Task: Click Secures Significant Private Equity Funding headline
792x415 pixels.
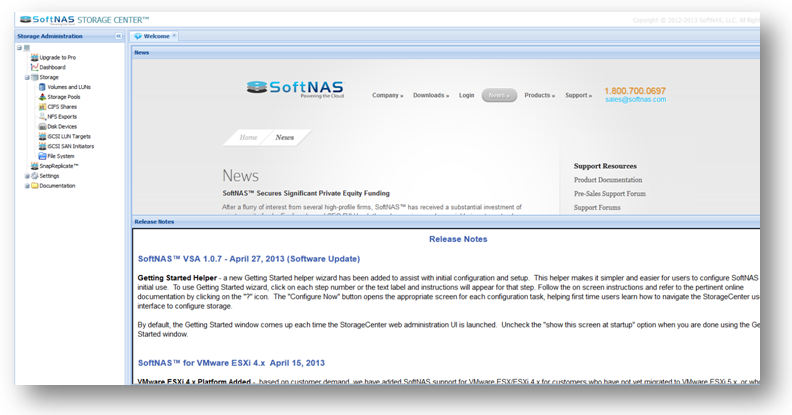Action: pyautogui.click(x=306, y=193)
